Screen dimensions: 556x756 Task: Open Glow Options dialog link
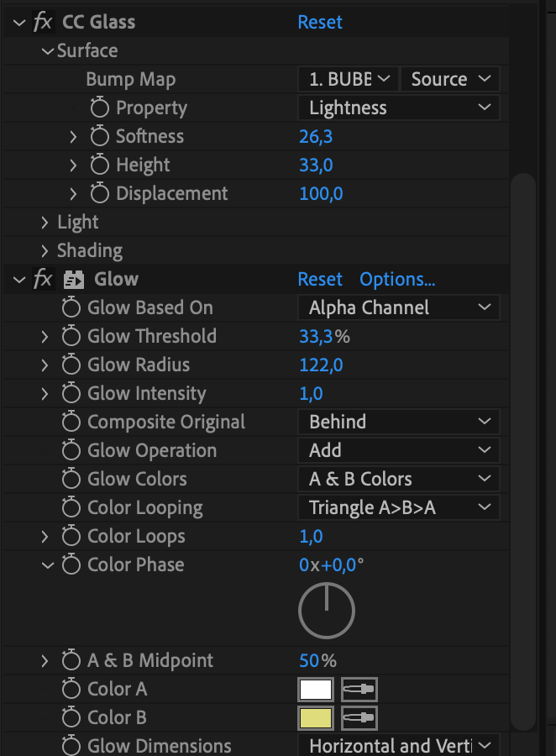click(x=397, y=280)
